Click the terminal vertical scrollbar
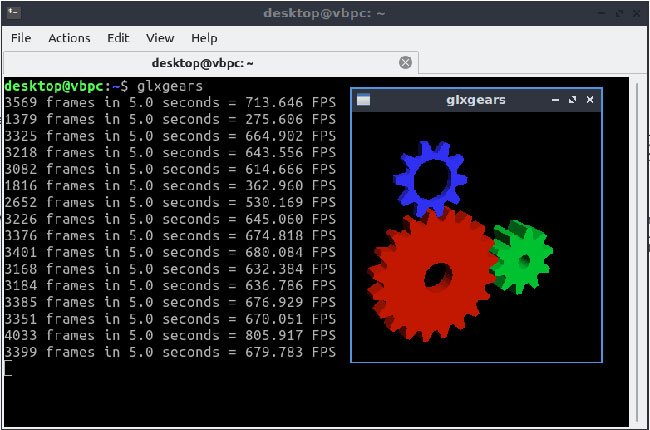 [638, 252]
